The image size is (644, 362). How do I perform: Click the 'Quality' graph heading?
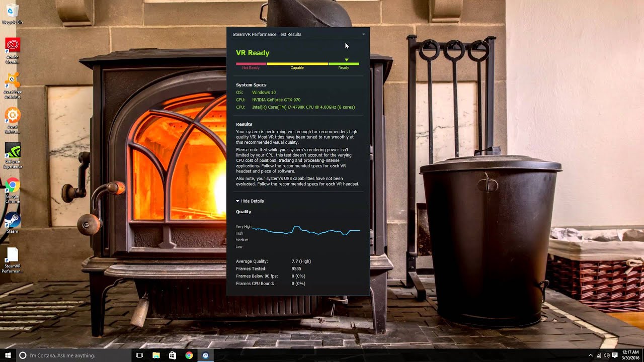tap(244, 212)
